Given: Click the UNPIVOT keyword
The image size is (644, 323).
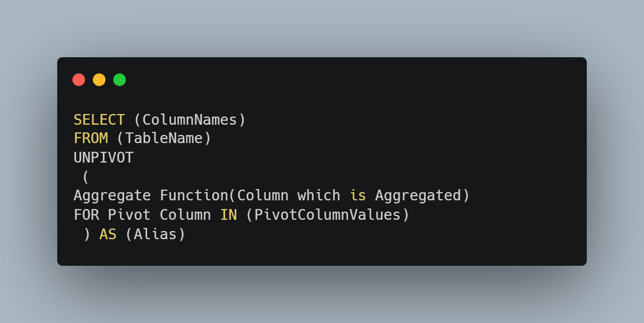Looking at the screenshot, I should point(103,158).
